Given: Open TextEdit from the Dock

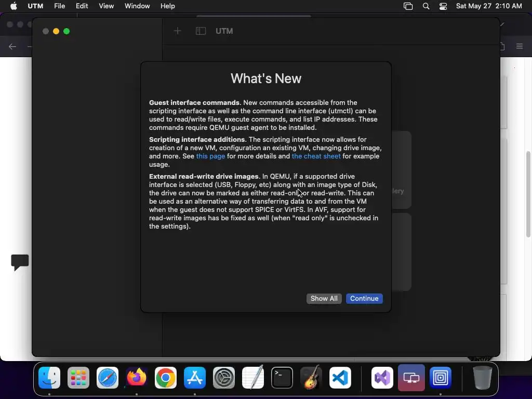Looking at the screenshot, I should [x=253, y=377].
